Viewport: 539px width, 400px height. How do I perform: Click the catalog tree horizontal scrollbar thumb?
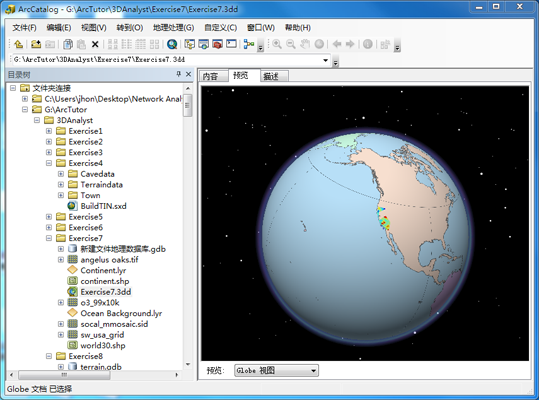64,375
